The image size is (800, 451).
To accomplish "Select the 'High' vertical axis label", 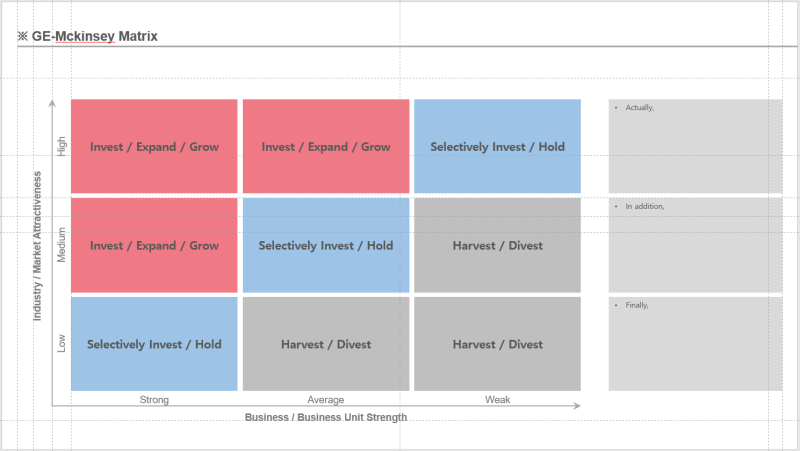I will coord(62,147).
